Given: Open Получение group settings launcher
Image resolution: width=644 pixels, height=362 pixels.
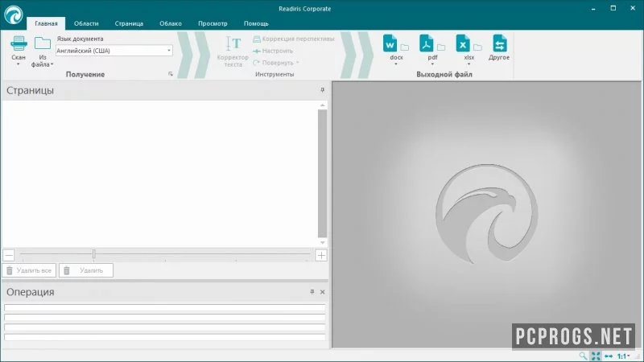Looking at the screenshot, I should click(171, 74).
